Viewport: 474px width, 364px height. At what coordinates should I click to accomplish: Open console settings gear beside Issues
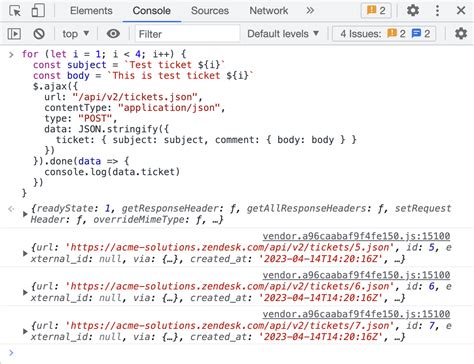[x=461, y=34]
